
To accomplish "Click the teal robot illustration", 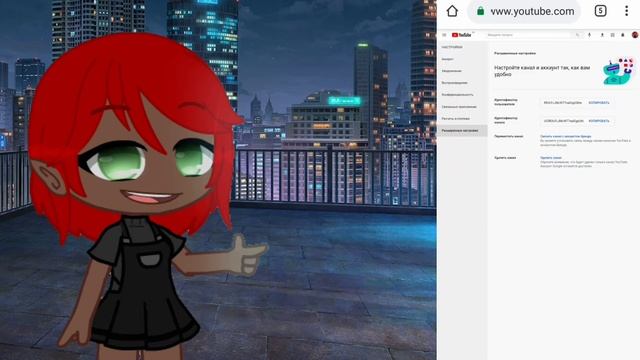I will click(x=618, y=71).
